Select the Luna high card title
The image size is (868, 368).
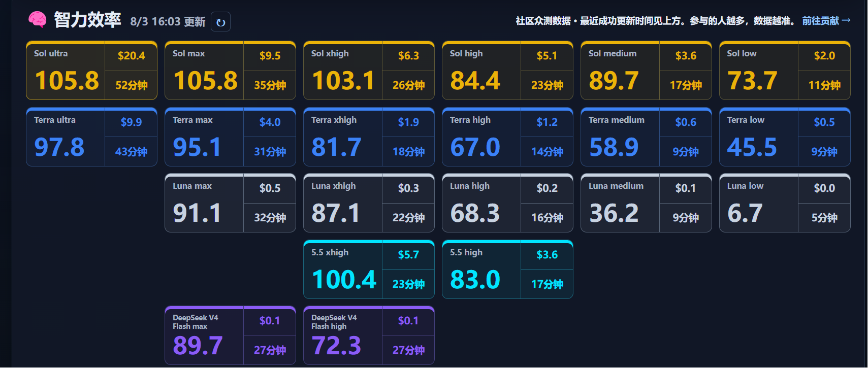pyautogui.click(x=470, y=186)
